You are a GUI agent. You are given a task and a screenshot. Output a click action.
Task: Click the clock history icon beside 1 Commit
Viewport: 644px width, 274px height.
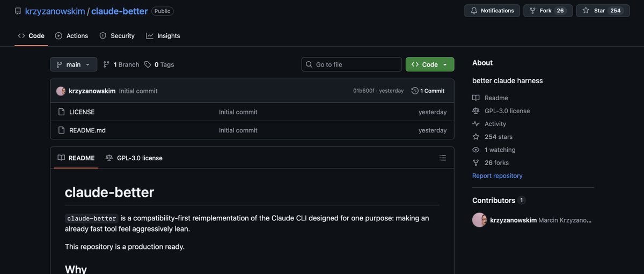coord(415,91)
